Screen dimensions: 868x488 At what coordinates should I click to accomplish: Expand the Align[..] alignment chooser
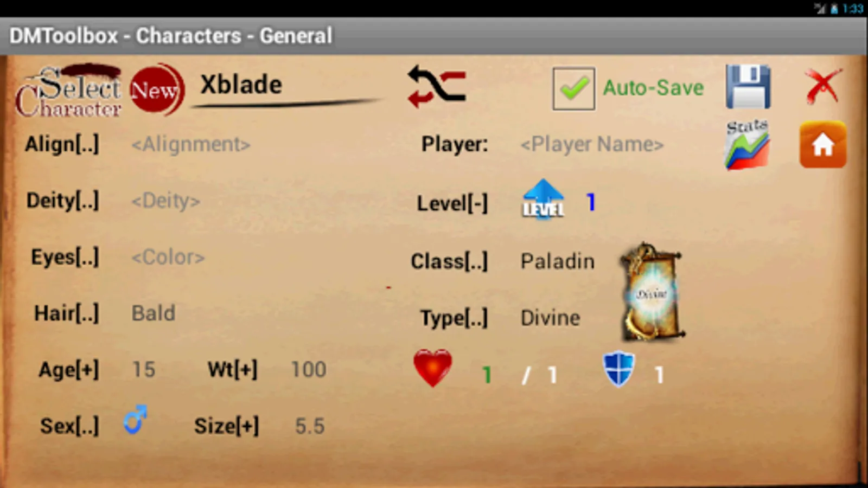click(x=62, y=144)
